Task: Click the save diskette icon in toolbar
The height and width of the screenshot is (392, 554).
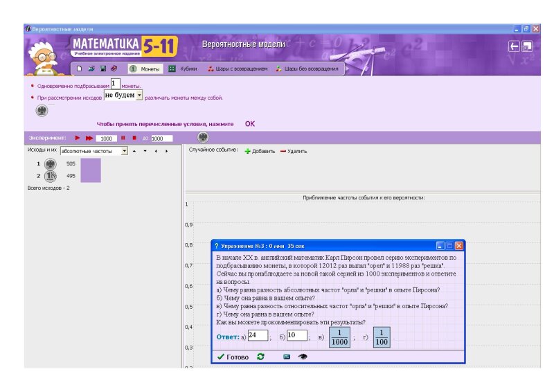Action: click(102, 69)
